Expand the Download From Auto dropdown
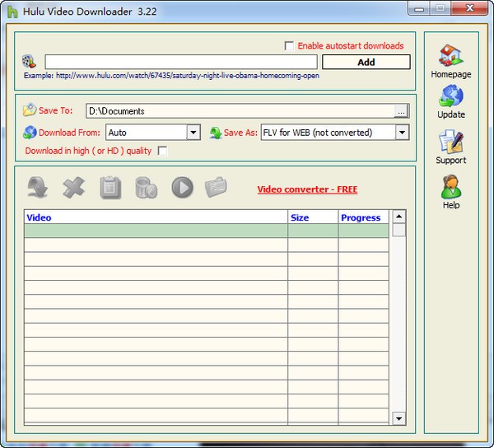 click(193, 133)
